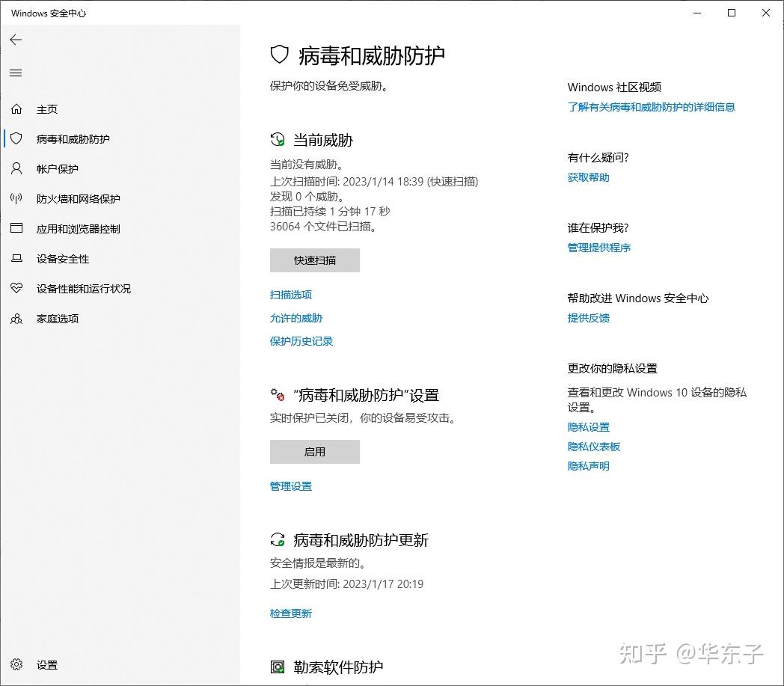
Task: Click the wireless signal icon for 防火墙和网络保护
Action: (16, 198)
